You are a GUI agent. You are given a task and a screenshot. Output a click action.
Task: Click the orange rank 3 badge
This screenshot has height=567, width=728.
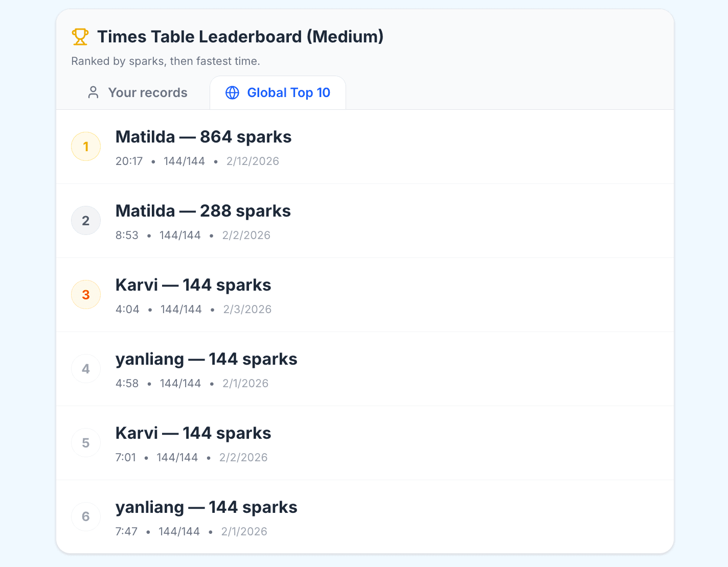tap(86, 295)
